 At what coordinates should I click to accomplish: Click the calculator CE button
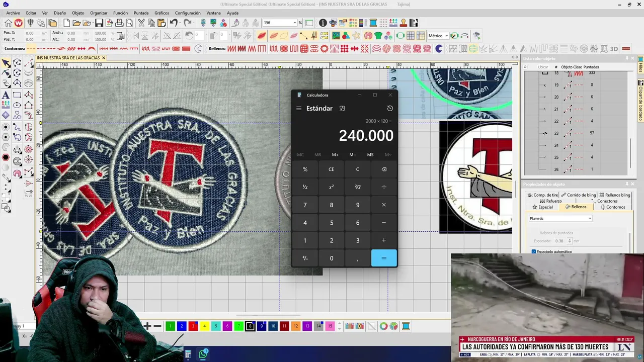[331, 169]
